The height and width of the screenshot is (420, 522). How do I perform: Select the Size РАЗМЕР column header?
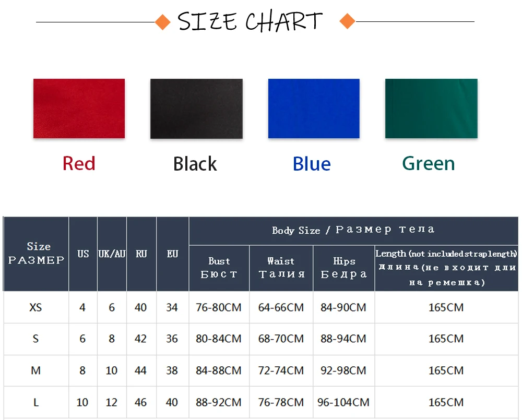click(x=37, y=254)
